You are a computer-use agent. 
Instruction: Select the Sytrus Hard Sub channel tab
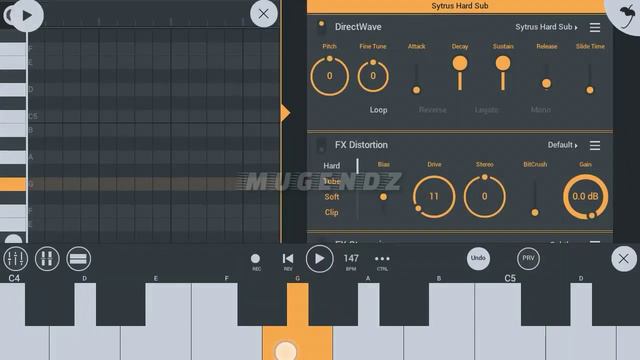point(460,6)
